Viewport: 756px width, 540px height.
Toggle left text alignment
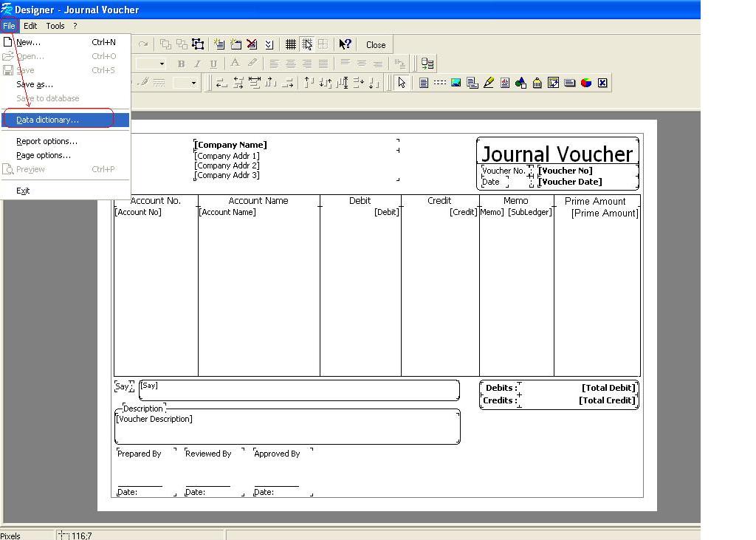[x=275, y=64]
